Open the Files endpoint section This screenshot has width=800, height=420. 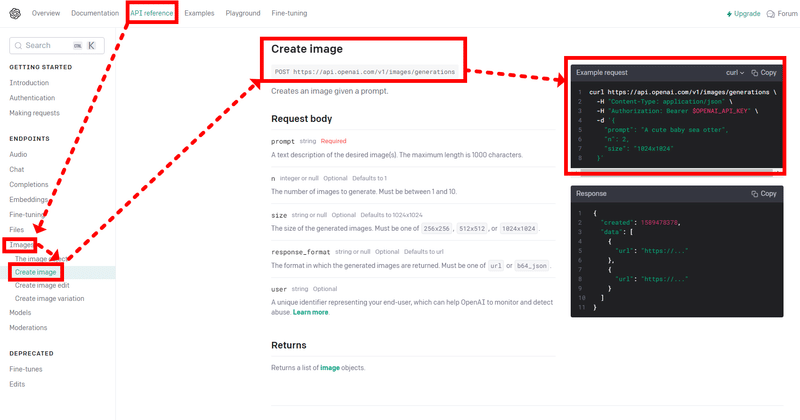(17, 230)
